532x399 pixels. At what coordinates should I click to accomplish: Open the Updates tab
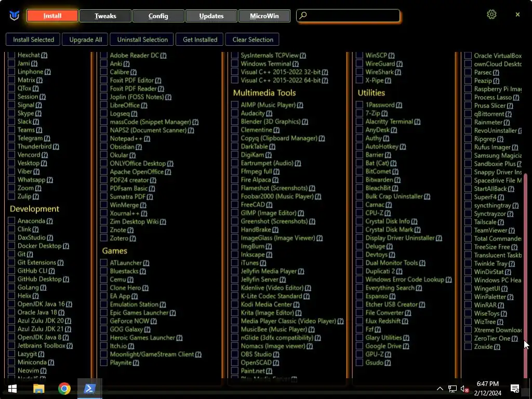coord(211,16)
